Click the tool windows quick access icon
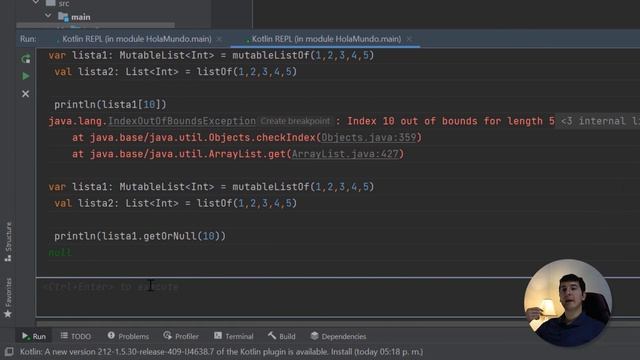This screenshot has height=360, width=640. pyautogui.click(x=9, y=352)
